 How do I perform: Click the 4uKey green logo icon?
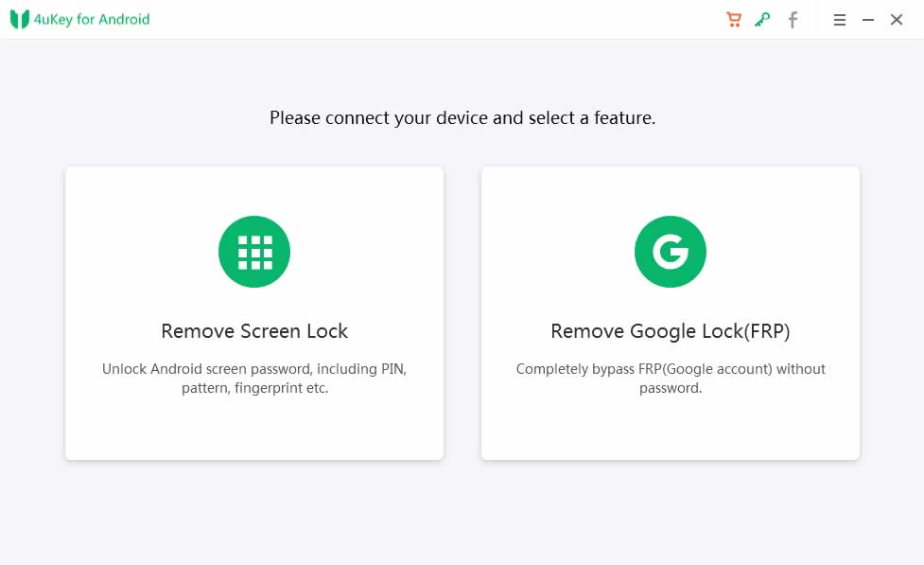click(x=20, y=19)
